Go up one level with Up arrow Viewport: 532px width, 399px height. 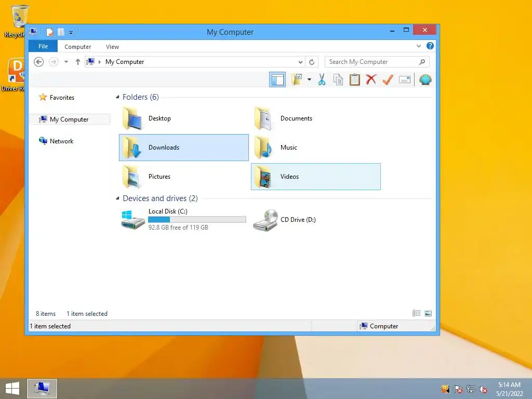(x=78, y=62)
